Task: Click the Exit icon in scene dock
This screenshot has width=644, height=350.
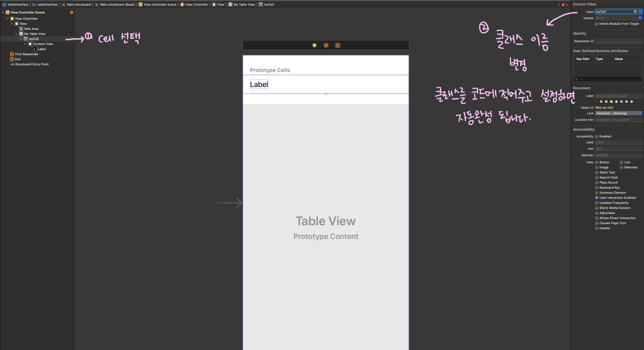Action: pyautogui.click(x=337, y=45)
